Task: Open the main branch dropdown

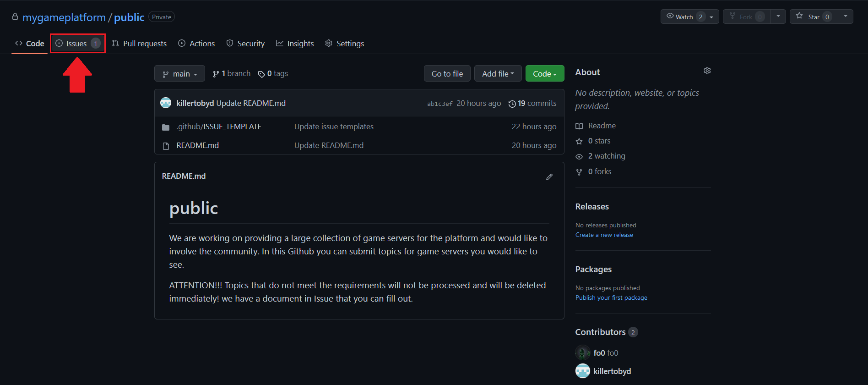Action: [x=179, y=74]
